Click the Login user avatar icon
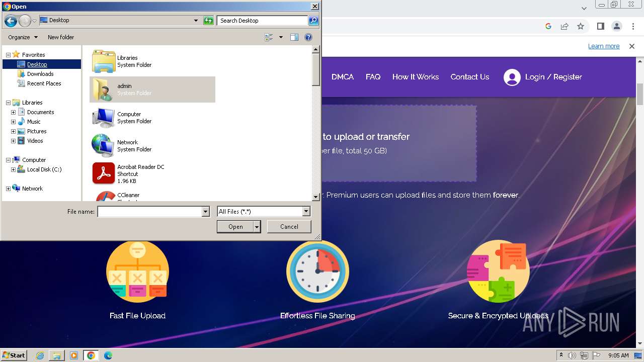 point(512,77)
